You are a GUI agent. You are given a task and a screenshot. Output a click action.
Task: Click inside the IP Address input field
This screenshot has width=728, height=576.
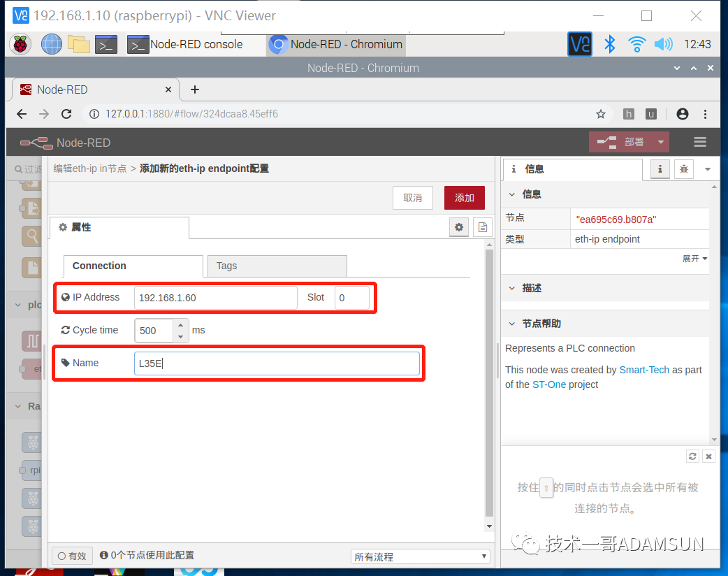coord(214,297)
